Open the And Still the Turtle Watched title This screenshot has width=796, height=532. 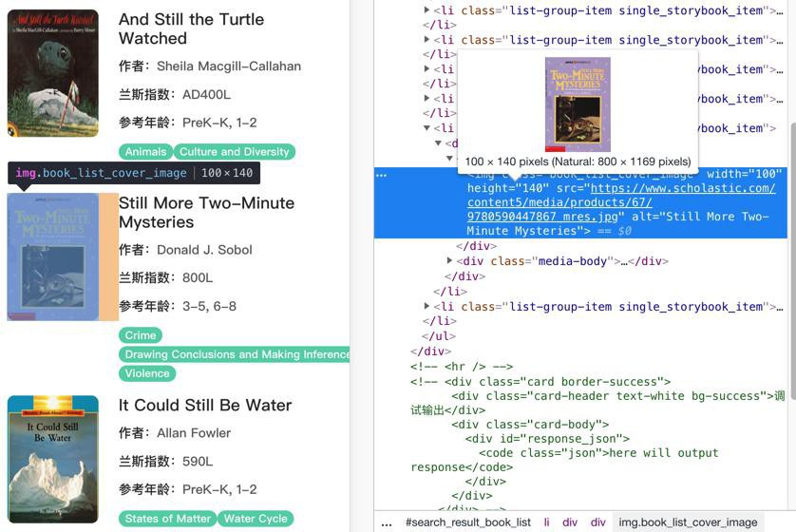click(191, 28)
